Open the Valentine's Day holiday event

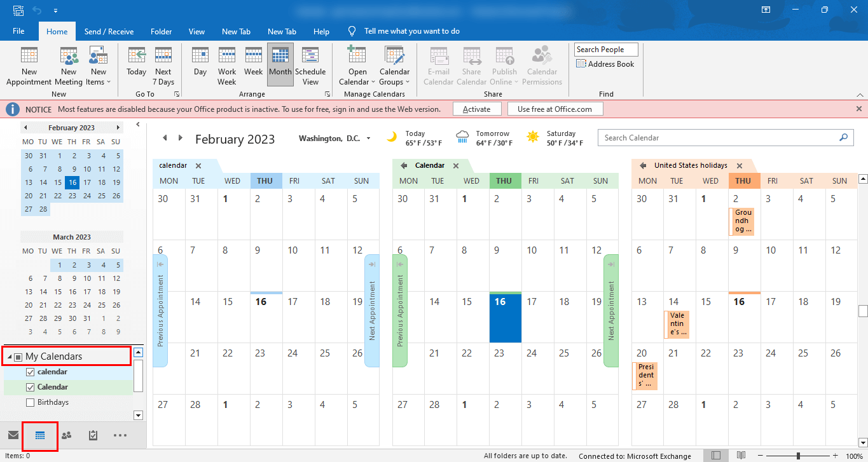point(677,324)
